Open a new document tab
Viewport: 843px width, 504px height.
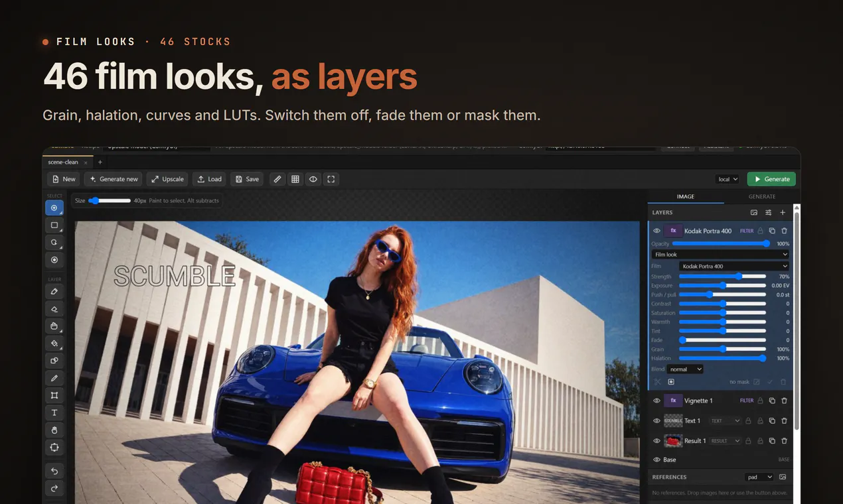100,162
